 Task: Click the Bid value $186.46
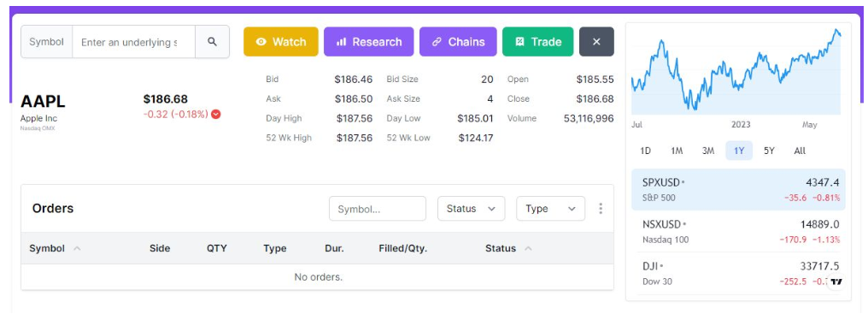point(353,80)
